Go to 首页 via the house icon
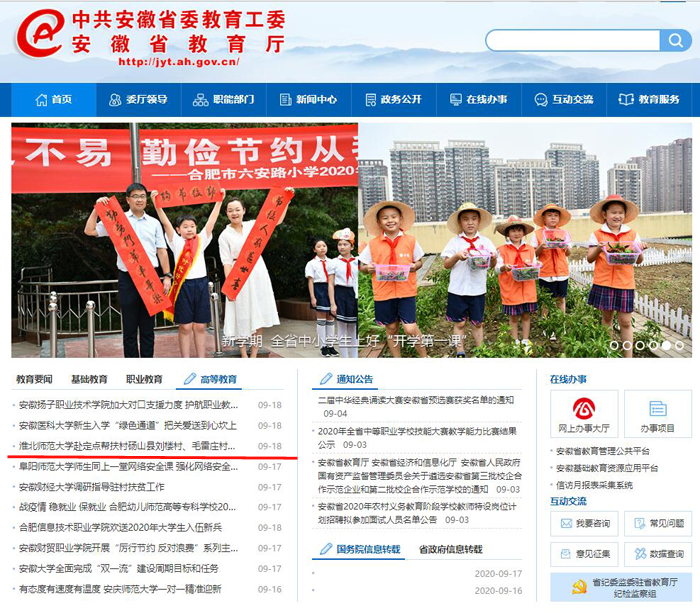Viewport: 700px width, 613px height. click(53, 100)
